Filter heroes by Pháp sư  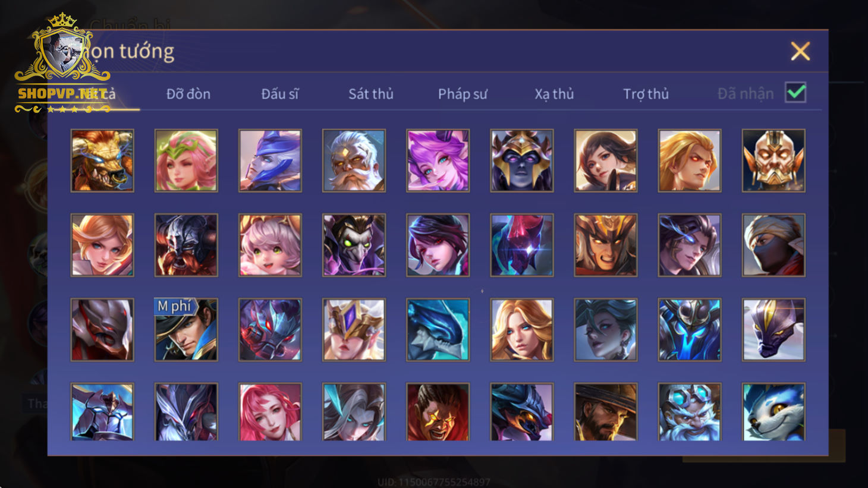click(x=463, y=94)
